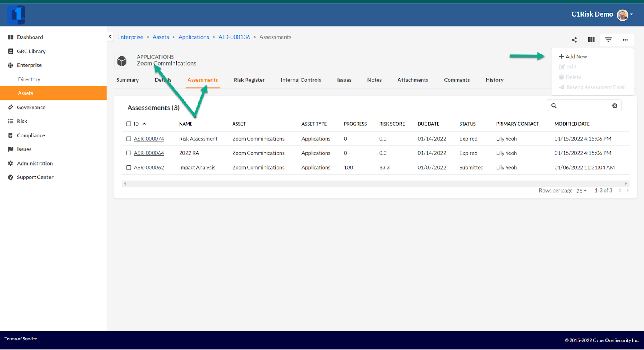Sort by ID using the ascending arrow

pos(144,124)
